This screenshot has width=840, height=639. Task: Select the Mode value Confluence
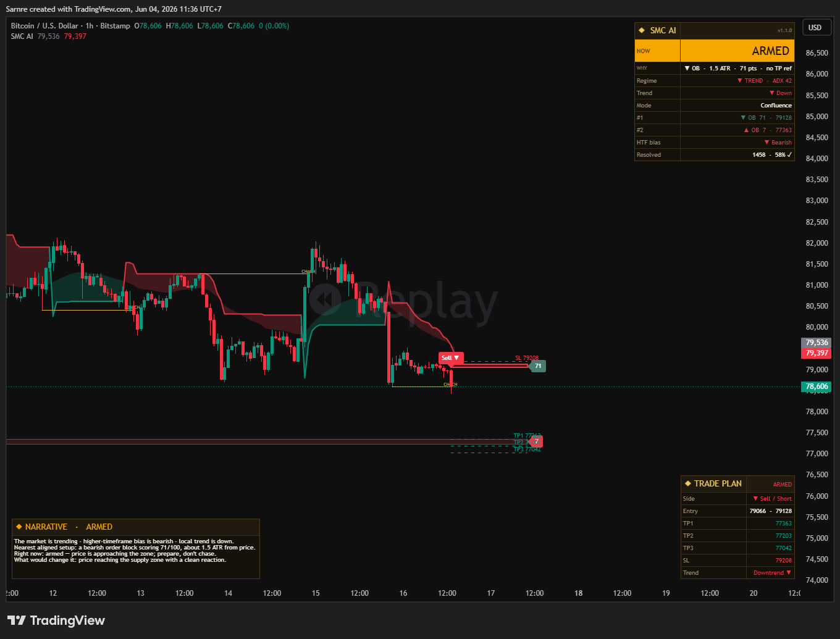(x=776, y=106)
